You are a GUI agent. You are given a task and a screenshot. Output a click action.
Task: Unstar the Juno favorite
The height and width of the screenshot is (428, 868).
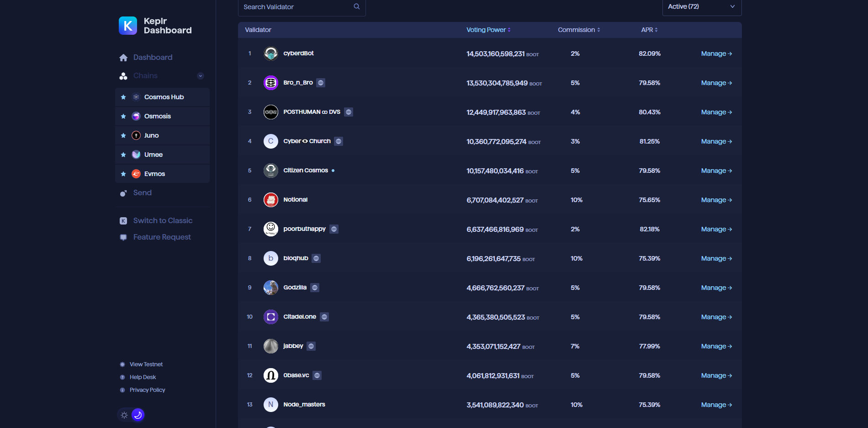coord(123,135)
